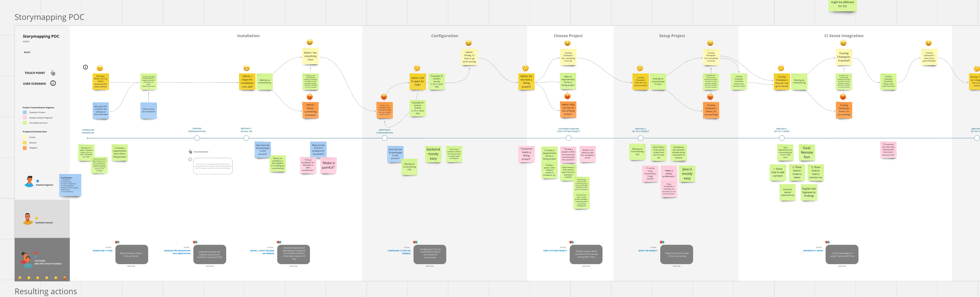Select the Meeting 1 Install SW timeline marker

[246, 138]
